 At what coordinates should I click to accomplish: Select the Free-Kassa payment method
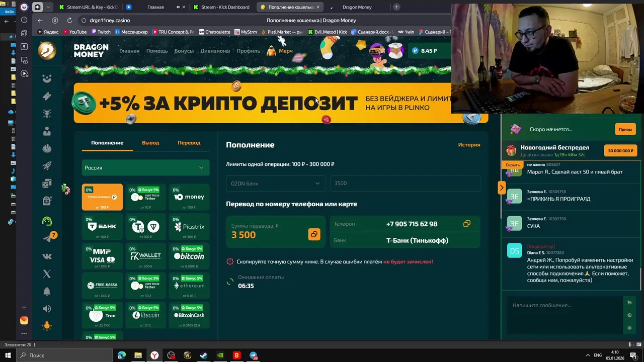click(x=102, y=286)
